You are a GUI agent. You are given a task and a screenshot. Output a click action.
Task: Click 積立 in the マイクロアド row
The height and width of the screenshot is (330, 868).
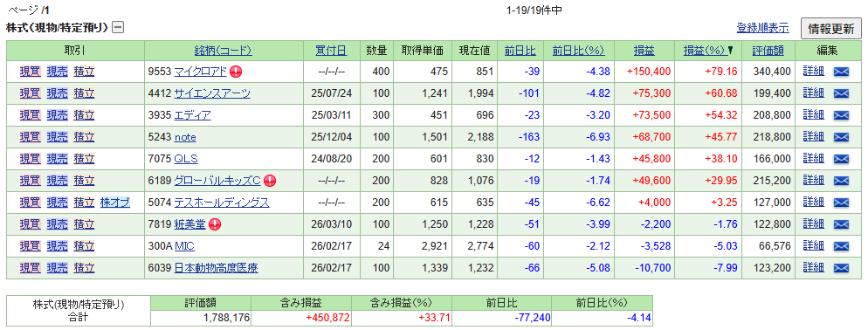tap(84, 72)
